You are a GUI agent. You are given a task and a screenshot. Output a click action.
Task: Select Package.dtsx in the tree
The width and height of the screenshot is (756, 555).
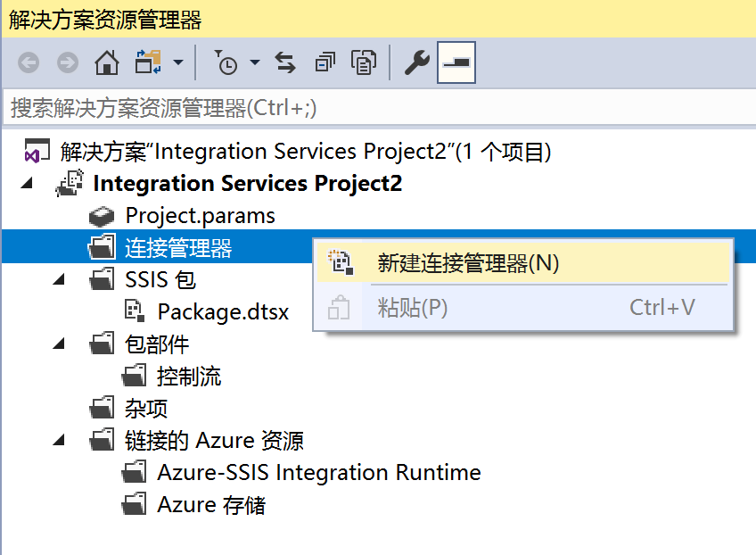click(x=223, y=312)
